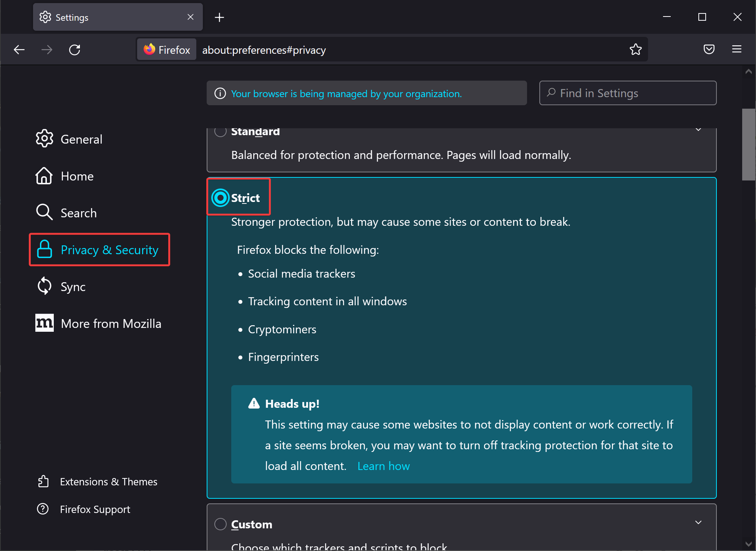Viewport: 756px width, 551px height.
Task: Select the Strict protection radio button
Action: point(220,198)
